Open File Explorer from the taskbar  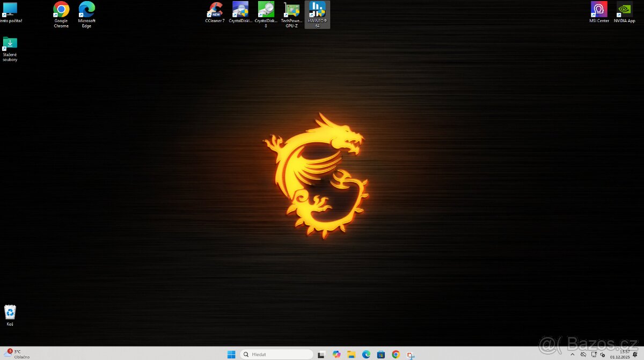[x=352, y=354]
